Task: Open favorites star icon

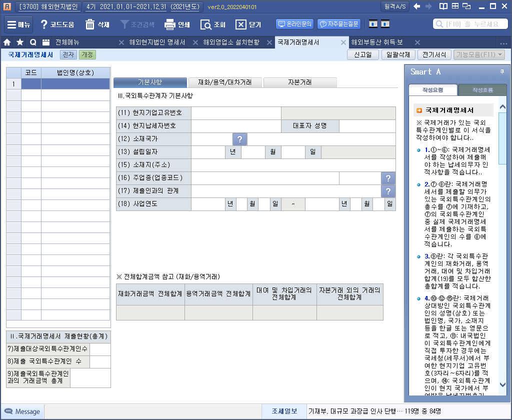Action: click(x=20, y=42)
